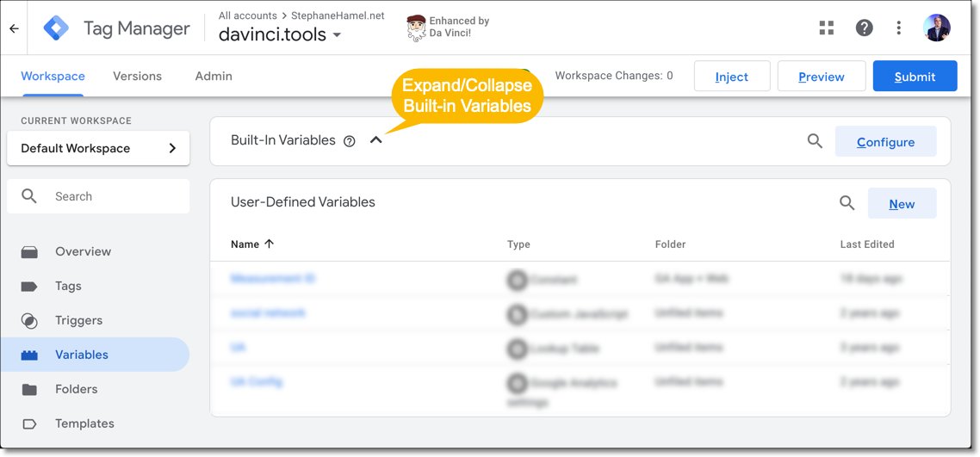This screenshot has height=457, width=980.
Task: Click the Type column header
Action: (x=518, y=244)
